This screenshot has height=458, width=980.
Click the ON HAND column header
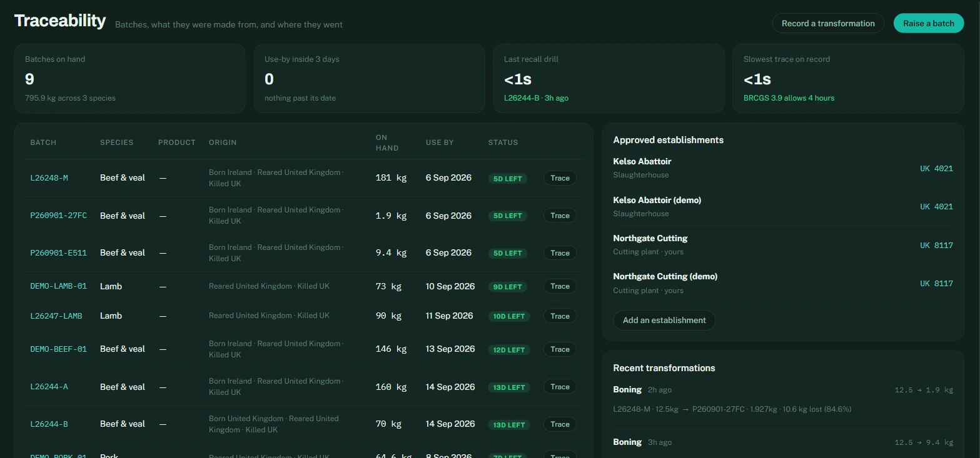click(387, 143)
